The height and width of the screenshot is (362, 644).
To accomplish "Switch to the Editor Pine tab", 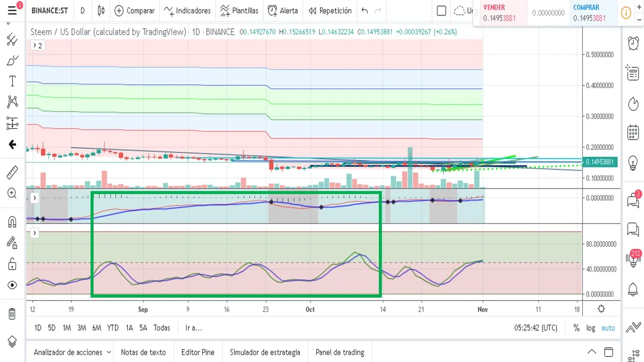I will coord(198,352).
